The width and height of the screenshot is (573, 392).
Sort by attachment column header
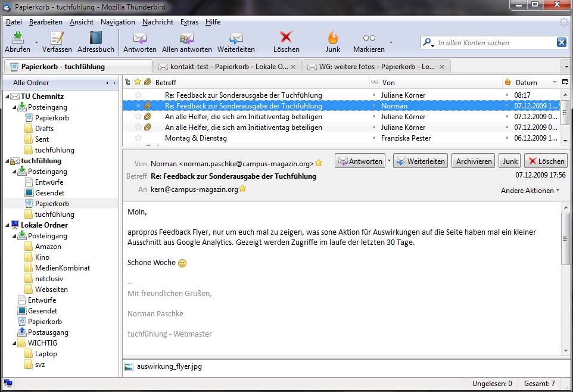coord(148,82)
